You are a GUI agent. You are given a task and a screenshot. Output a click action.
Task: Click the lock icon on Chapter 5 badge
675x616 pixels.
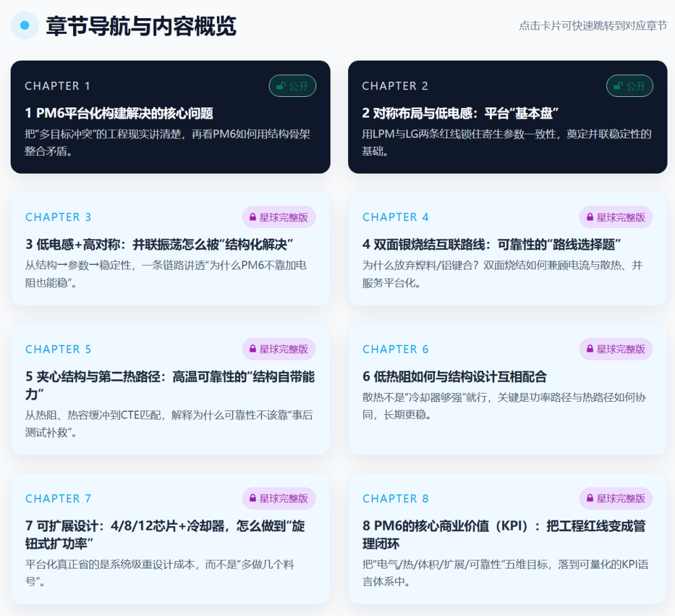251,349
